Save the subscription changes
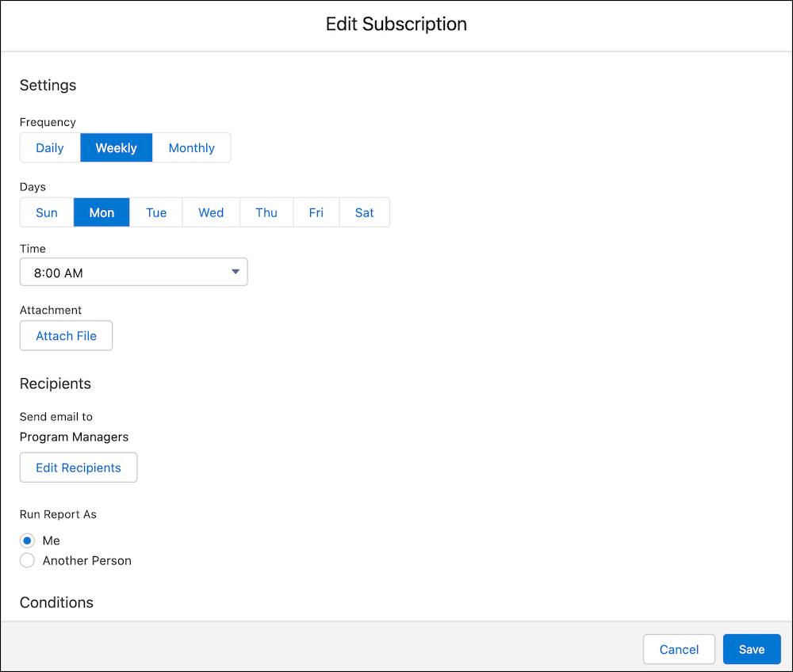Image resolution: width=793 pixels, height=672 pixels. [751, 649]
